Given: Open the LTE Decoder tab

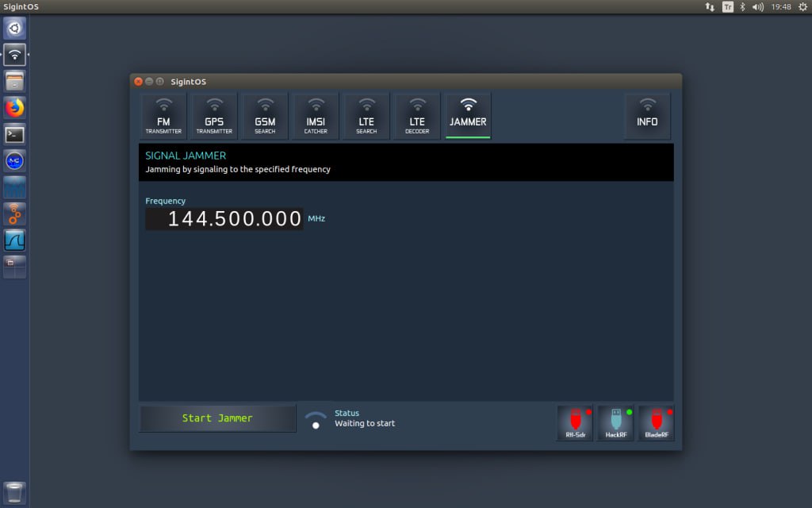Looking at the screenshot, I should [417, 116].
